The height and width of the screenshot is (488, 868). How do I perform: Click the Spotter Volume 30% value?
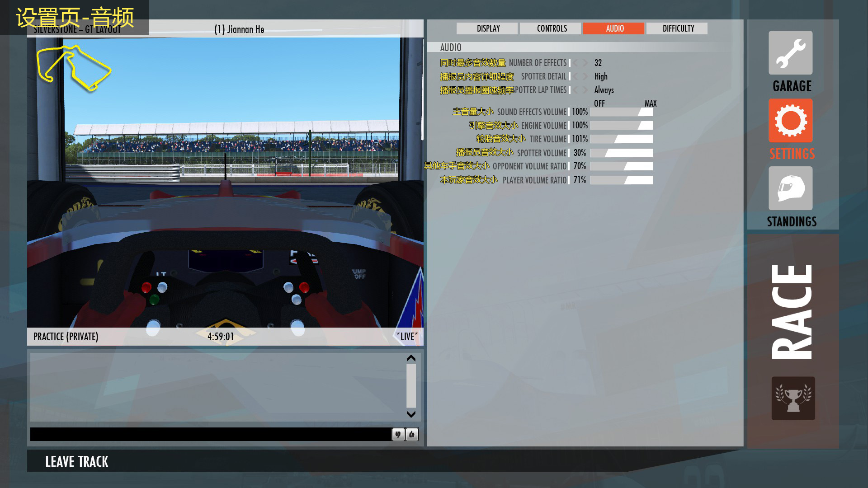(580, 153)
